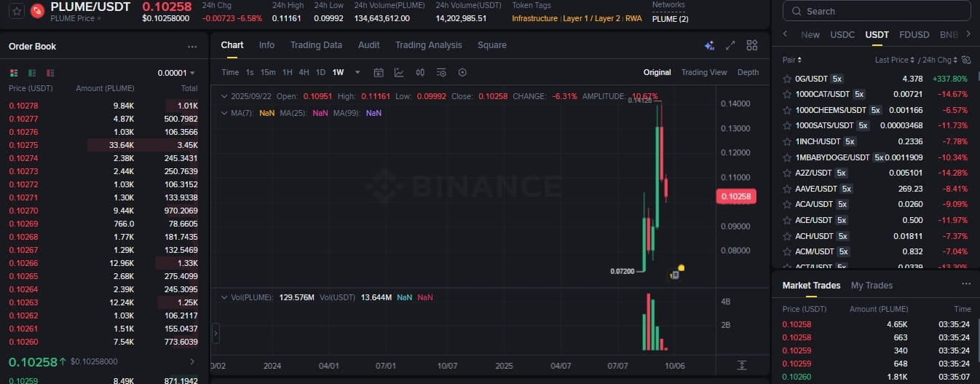Switch chart to Trading View
The width and height of the screenshot is (980, 384).
coord(704,72)
